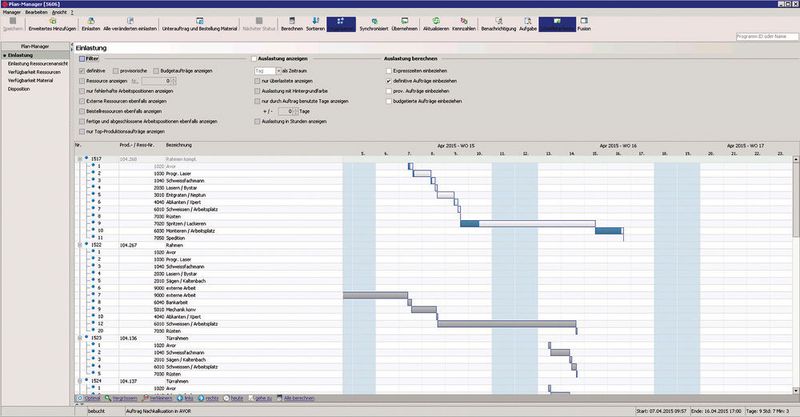Click the vertical scrollbar of the Gantt
This screenshot has height=417, width=800.
[x=796, y=275]
